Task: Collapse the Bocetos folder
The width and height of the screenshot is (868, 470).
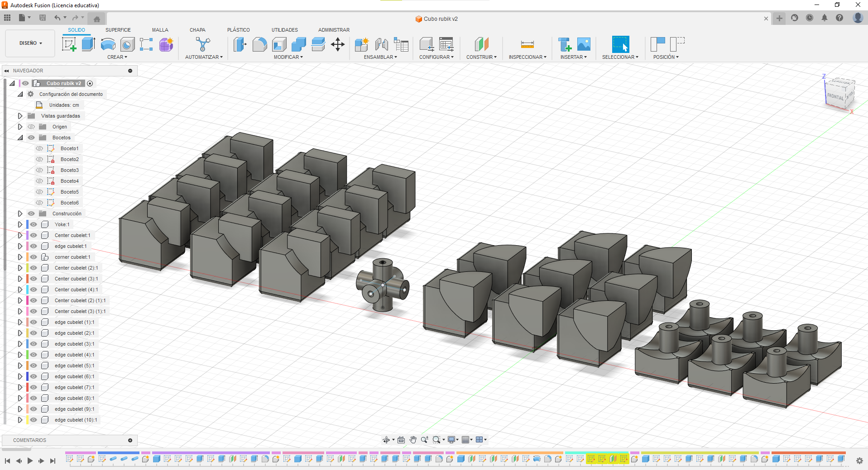Action: pos(20,138)
